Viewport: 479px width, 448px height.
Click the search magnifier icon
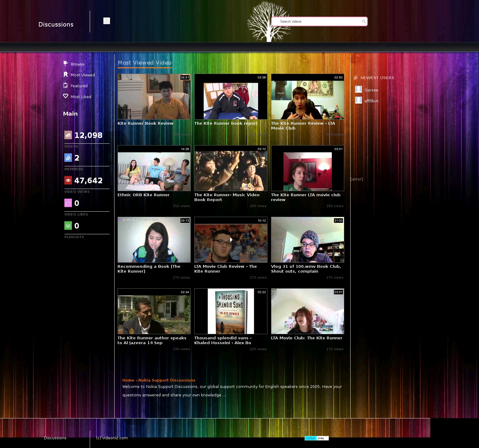point(364,21)
